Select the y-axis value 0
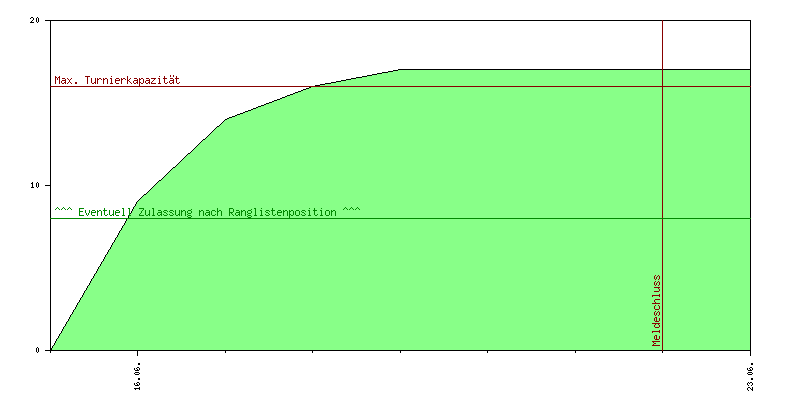Viewport: 800px width, 400px height. (38, 351)
